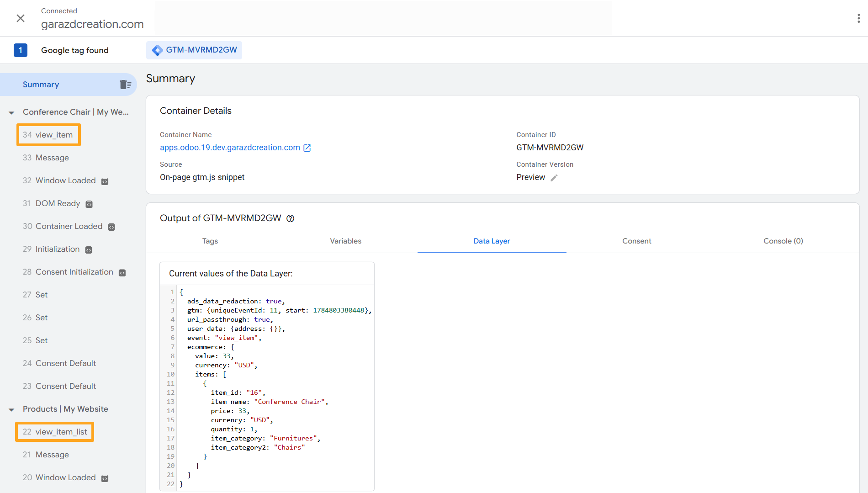Select event 29 Initialization
The height and width of the screenshot is (493, 868).
click(x=51, y=249)
